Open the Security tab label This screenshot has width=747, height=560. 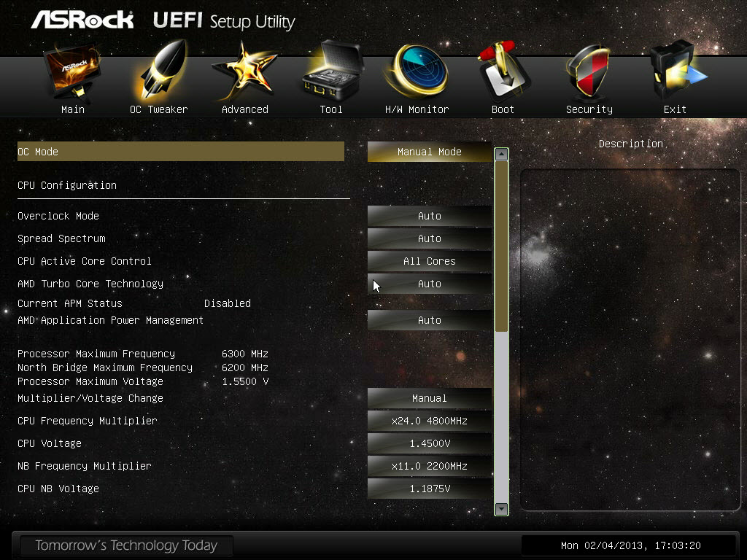coord(589,109)
